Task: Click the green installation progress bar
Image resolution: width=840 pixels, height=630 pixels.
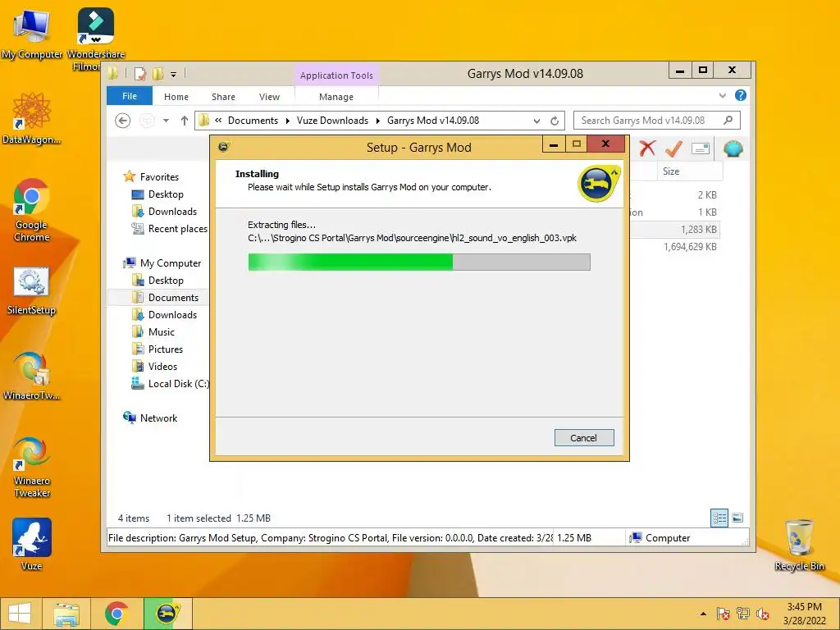Action: point(419,262)
